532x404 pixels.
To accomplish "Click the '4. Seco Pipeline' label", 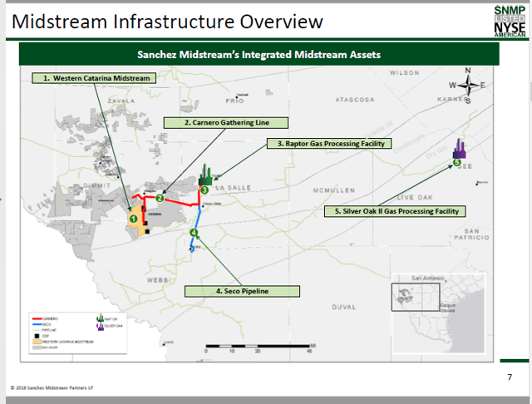I will click(x=242, y=291).
